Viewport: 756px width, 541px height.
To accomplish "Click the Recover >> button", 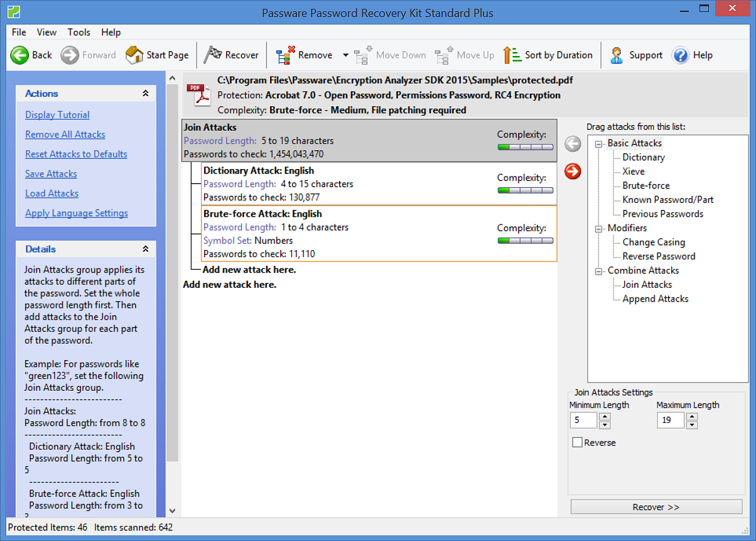I will coord(656,507).
